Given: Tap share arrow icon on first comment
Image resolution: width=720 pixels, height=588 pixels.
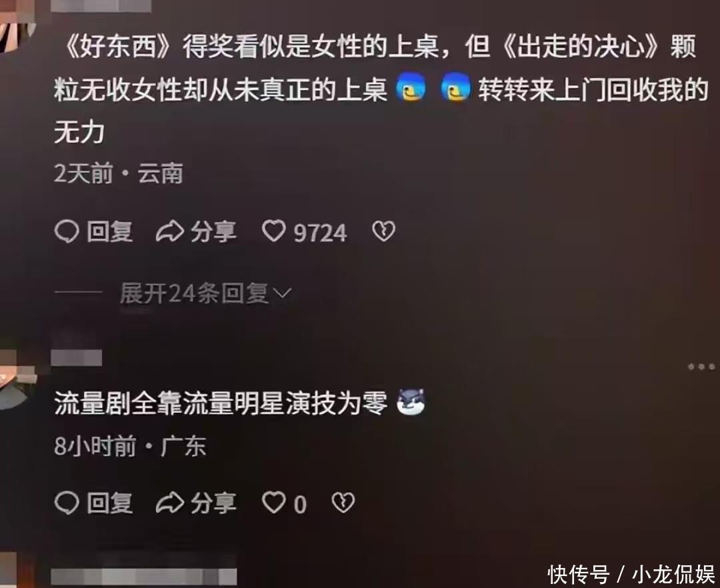Looking at the screenshot, I should [170, 231].
